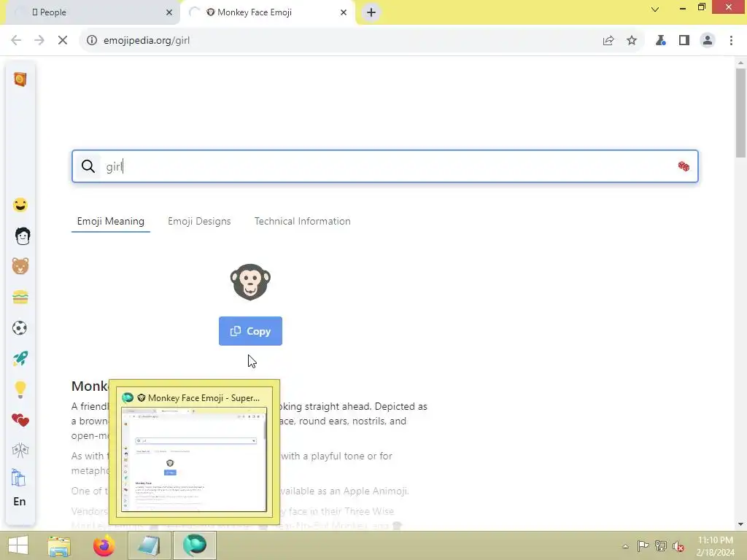
Task: Click the page vertical scrollbar thumb
Action: point(740,112)
